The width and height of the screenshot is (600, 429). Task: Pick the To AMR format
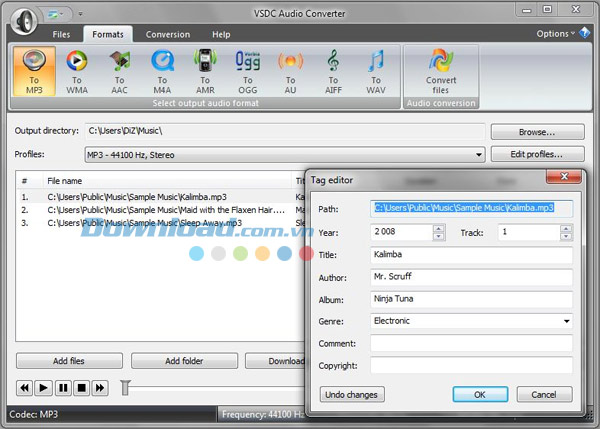[x=205, y=71]
